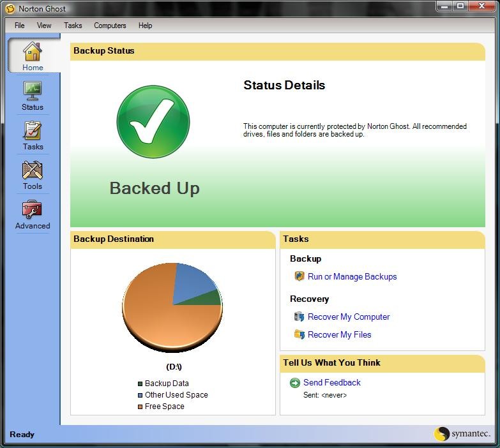The width and height of the screenshot is (500, 448).
Task: Click the Recover My Computer icon
Action: coord(299,317)
